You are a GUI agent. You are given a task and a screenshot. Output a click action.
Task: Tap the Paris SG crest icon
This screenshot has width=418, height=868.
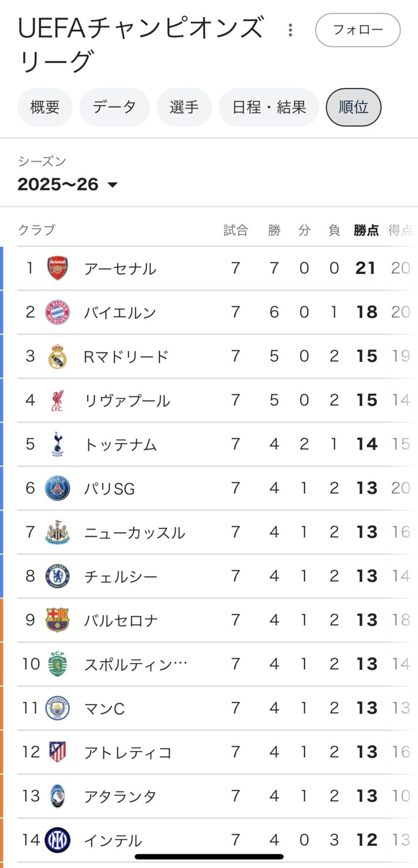[x=57, y=488]
